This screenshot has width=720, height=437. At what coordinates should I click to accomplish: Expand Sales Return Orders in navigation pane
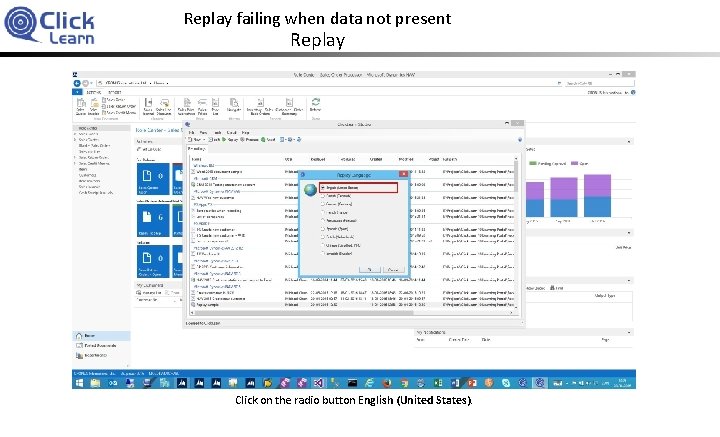(x=75, y=157)
